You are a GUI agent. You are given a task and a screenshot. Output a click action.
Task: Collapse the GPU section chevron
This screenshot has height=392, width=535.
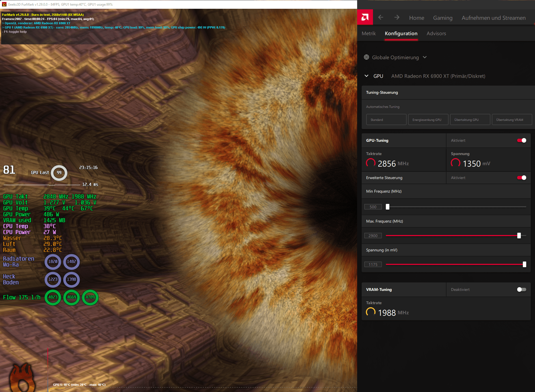(366, 76)
